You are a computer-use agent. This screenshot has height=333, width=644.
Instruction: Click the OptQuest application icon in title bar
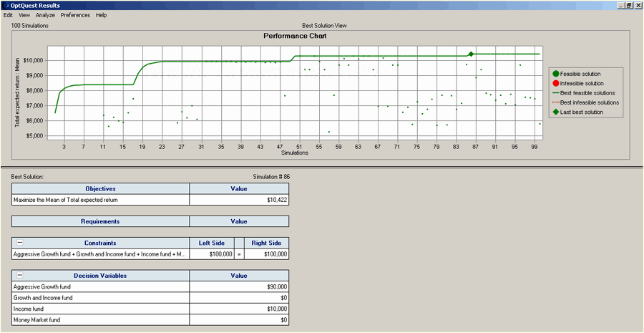coord(6,5)
